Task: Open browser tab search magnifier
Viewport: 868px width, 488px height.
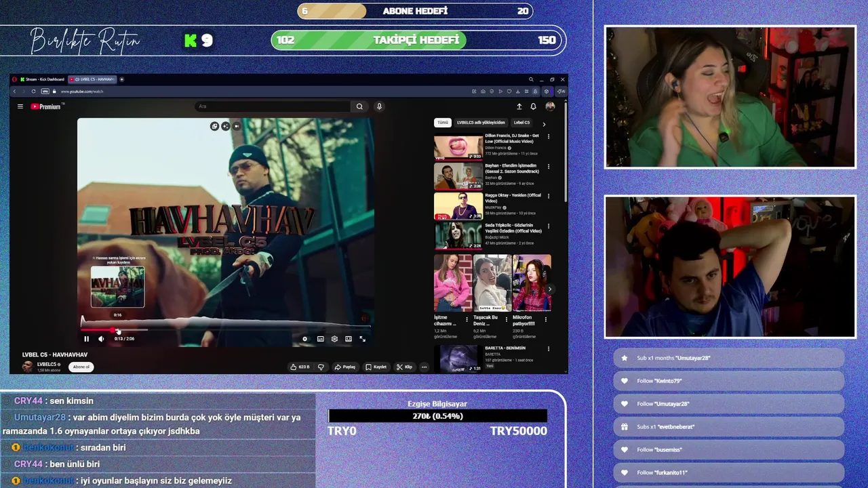Action: 531,79
